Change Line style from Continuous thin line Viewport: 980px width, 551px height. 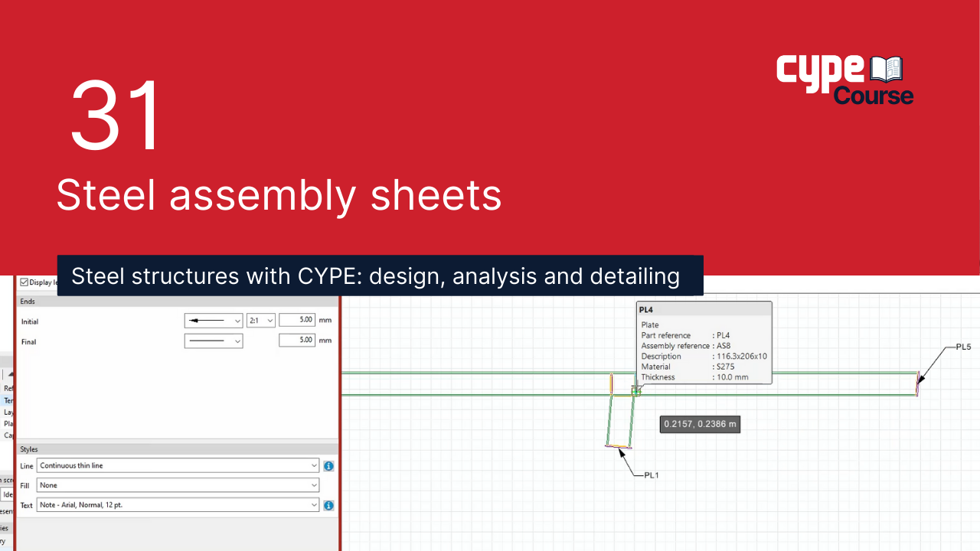(x=178, y=465)
